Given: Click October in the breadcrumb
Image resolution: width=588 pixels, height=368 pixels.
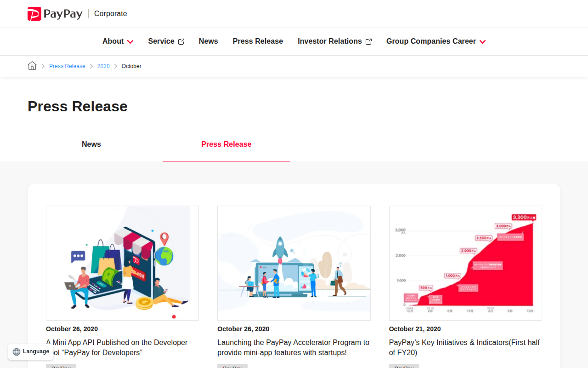Looking at the screenshot, I should click(131, 66).
